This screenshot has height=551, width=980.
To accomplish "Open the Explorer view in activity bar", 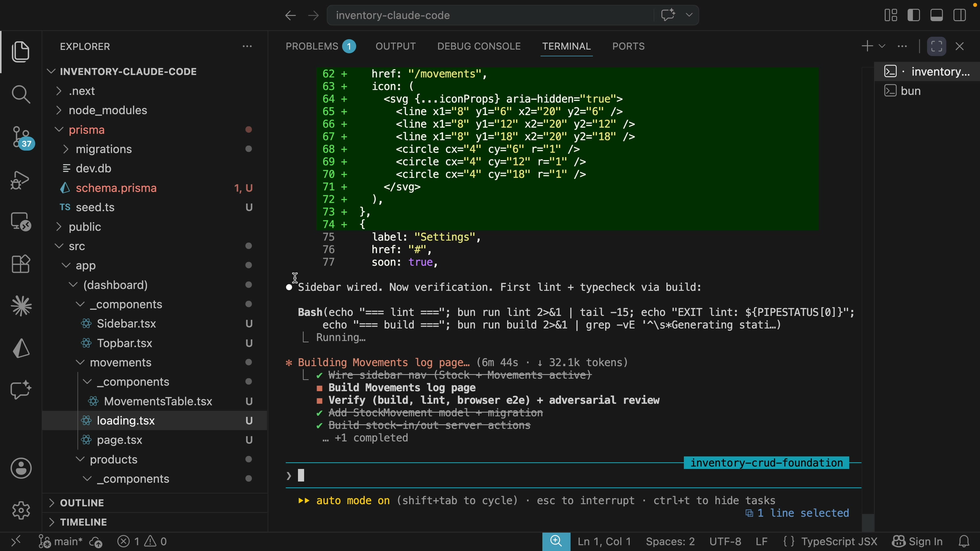I will [21, 51].
